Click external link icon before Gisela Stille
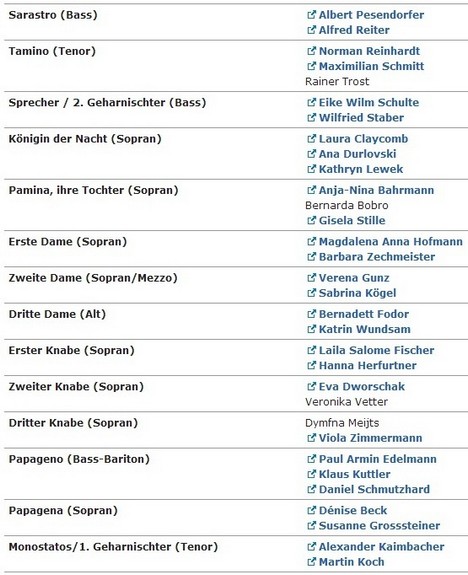The height and width of the screenshot is (575, 468). (311, 220)
